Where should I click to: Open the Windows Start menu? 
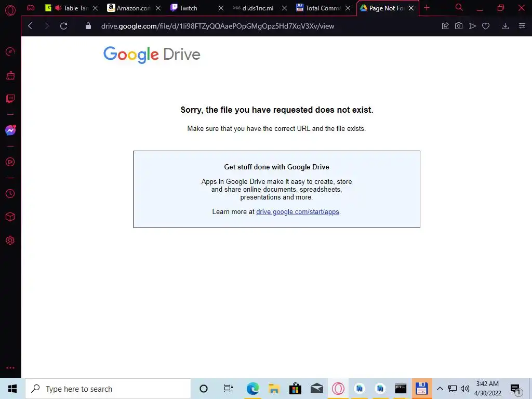(x=12, y=389)
